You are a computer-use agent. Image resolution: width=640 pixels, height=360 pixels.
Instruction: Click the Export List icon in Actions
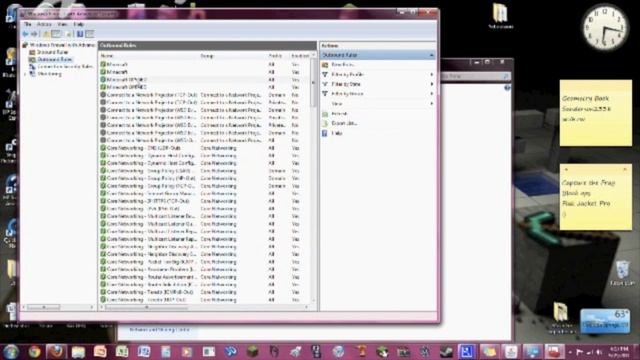[x=325, y=123]
